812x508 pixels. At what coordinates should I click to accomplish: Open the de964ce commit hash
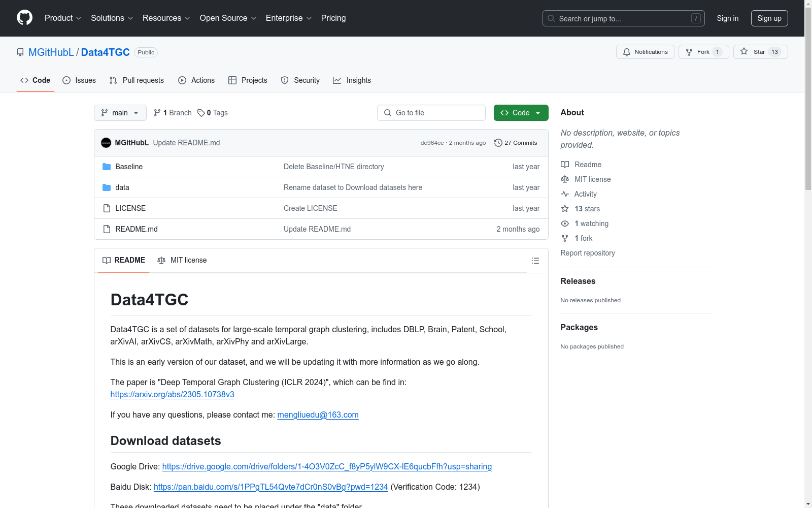pyautogui.click(x=432, y=143)
